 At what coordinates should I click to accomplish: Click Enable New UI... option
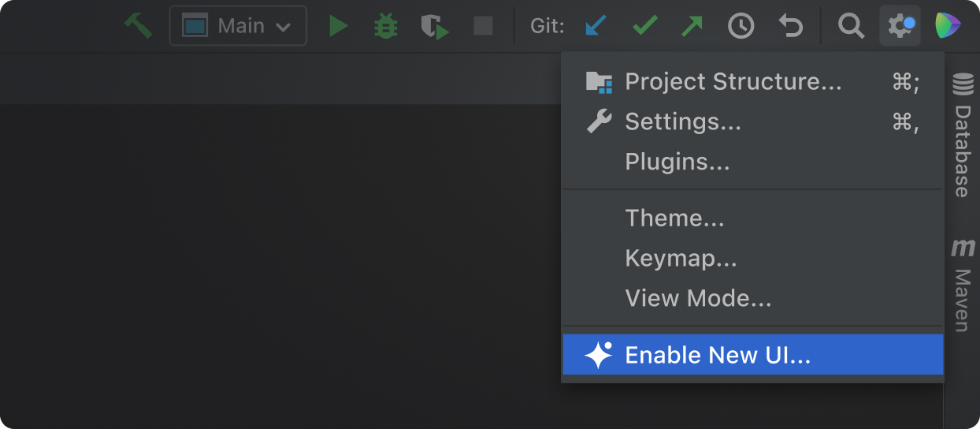(717, 355)
